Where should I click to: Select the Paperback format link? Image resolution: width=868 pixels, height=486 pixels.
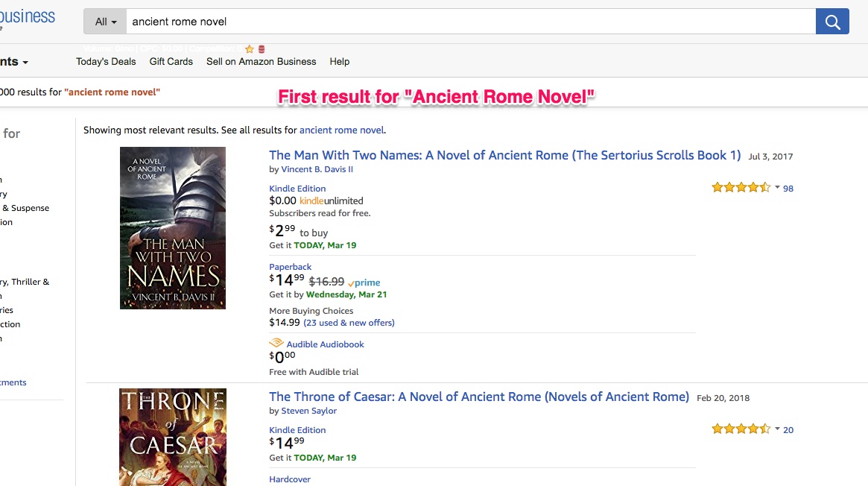(290, 267)
